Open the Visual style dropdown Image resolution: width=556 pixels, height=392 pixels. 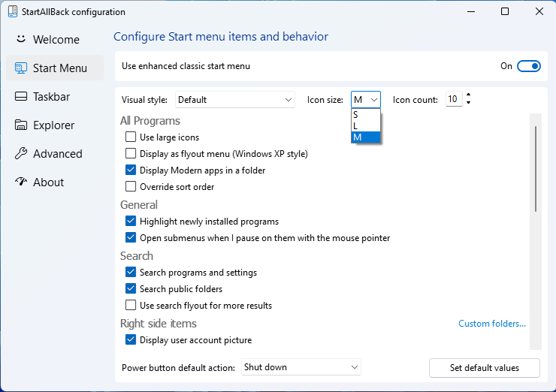point(234,100)
